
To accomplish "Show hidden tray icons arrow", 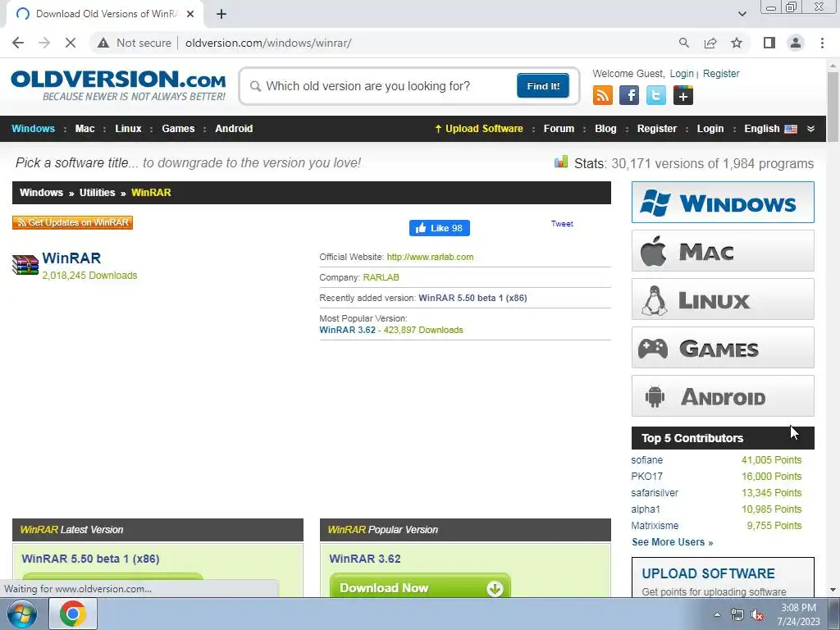I will (x=717, y=615).
